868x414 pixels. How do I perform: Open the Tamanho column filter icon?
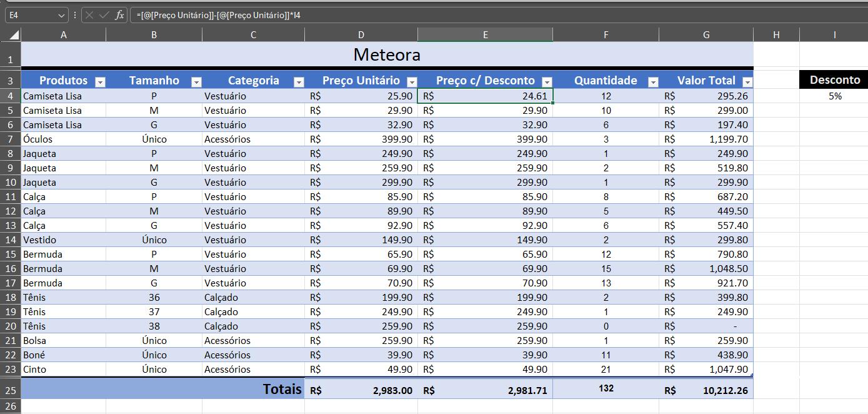point(196,81)
